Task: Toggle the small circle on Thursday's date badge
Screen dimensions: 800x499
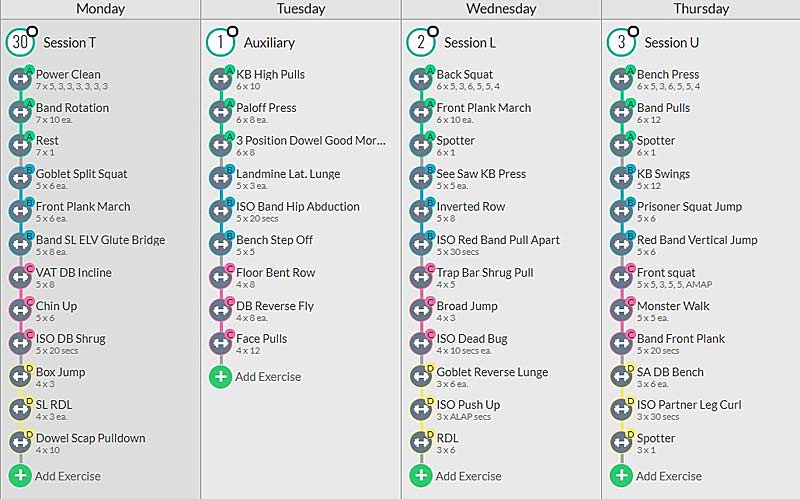Action: [633, 32]
